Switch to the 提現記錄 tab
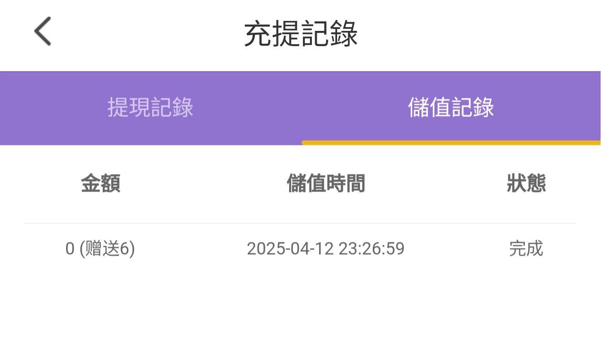The width and height of the screenshot is (601, 364). [150, 108]
